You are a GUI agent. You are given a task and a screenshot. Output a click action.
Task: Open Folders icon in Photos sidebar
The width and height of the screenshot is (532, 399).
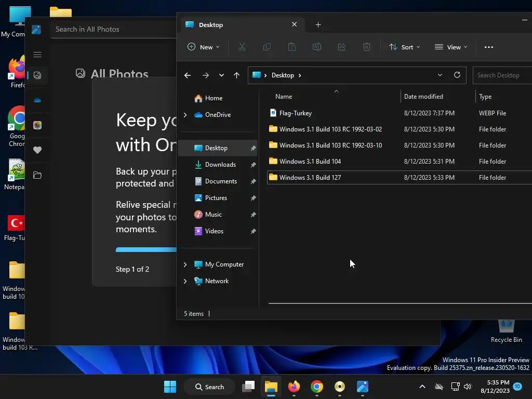click(x=37, y=175)
